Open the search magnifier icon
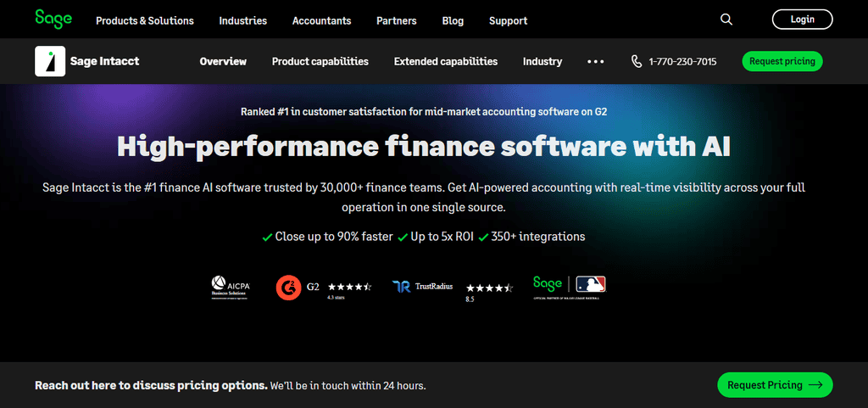The width and height of the screenshot is (868, 408). pos(726,20)
